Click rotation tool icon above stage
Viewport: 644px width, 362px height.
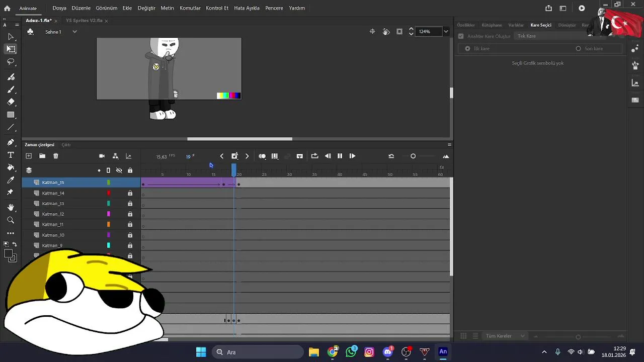coord(386,32)
